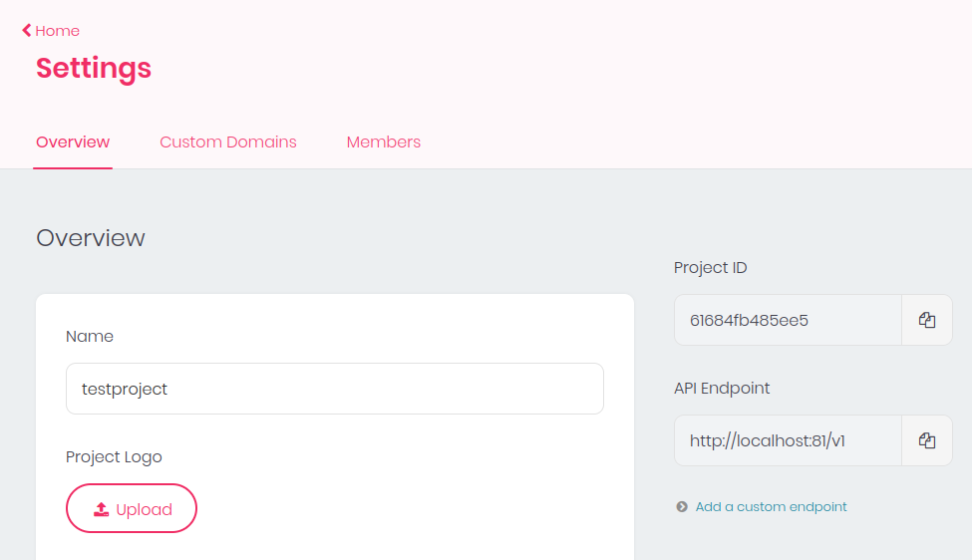
Task: Click the API Endpoint localhost value field
Action: [788, 440]
